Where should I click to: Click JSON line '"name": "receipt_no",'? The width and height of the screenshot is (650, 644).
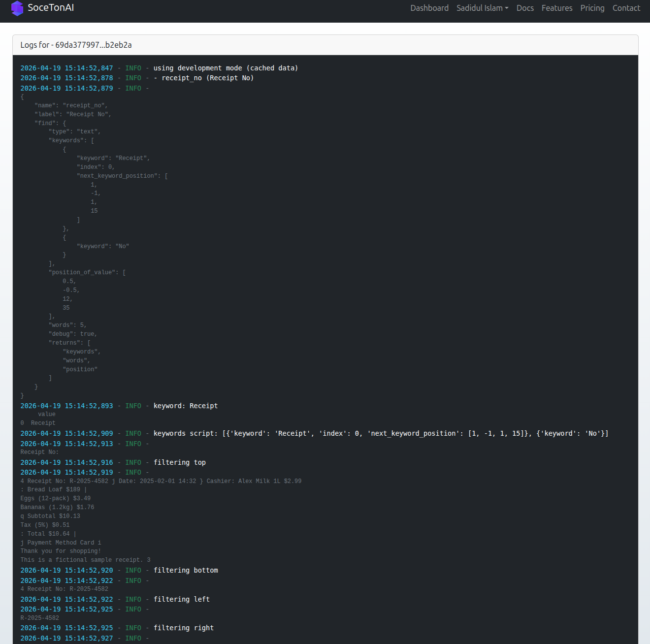point(71,105)
